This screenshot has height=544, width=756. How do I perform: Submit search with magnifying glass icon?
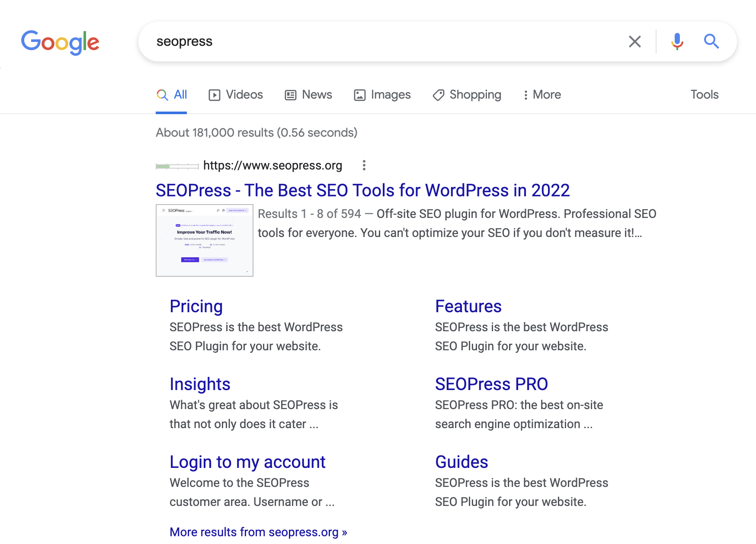tap(711, 42)
